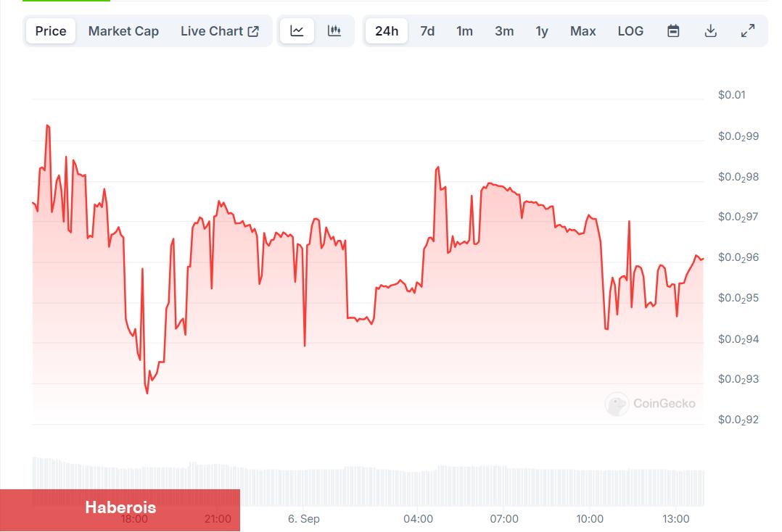Switch to candlestick chart view

pos(334,31)
